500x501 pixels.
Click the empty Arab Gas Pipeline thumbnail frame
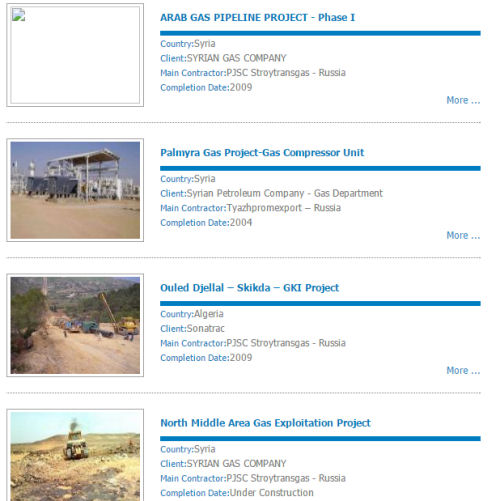[x=75, y=55]
